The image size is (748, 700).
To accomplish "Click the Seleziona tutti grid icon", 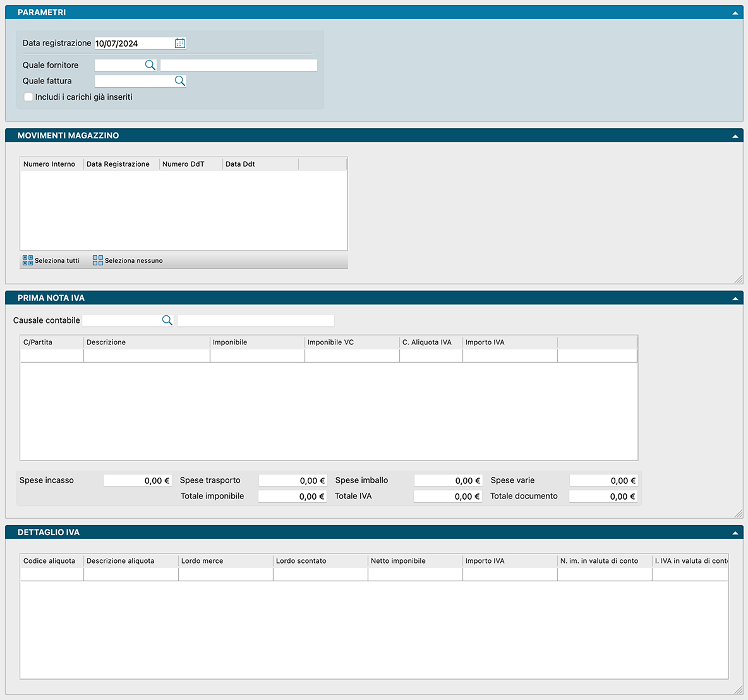I will [28, 260].
